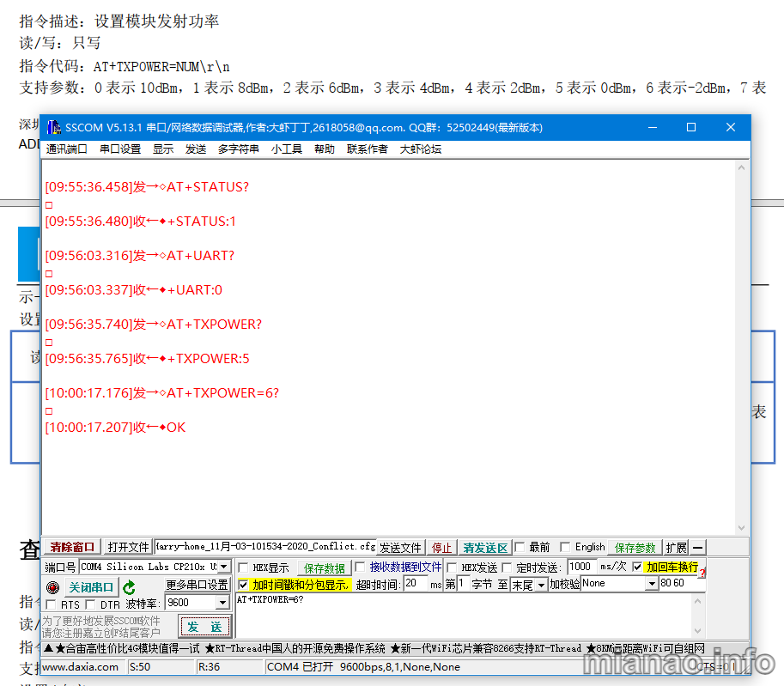Click the 停止 button
The width and height of the screenshot is (784, 686).
coord(441,548)
